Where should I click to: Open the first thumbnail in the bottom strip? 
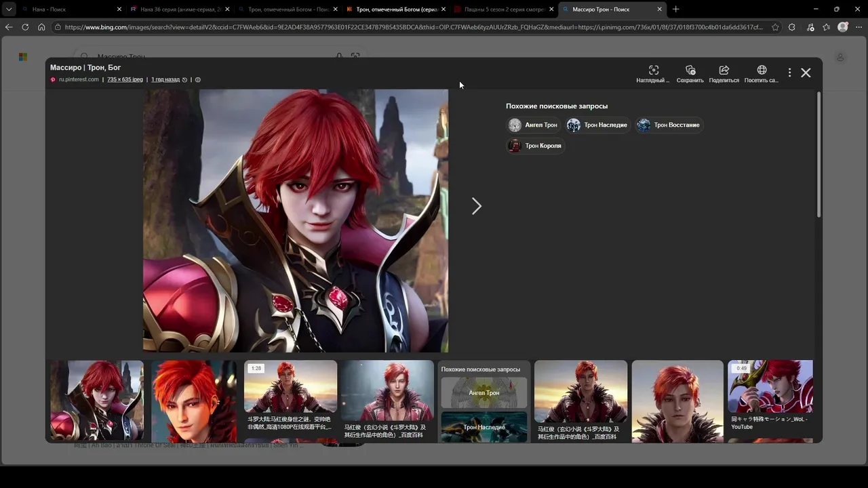97,401
